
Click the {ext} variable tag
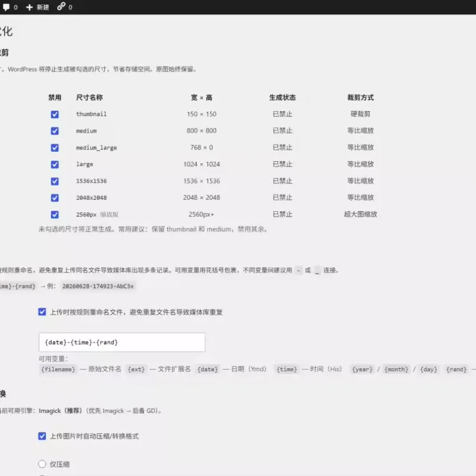tap(136, 369)
